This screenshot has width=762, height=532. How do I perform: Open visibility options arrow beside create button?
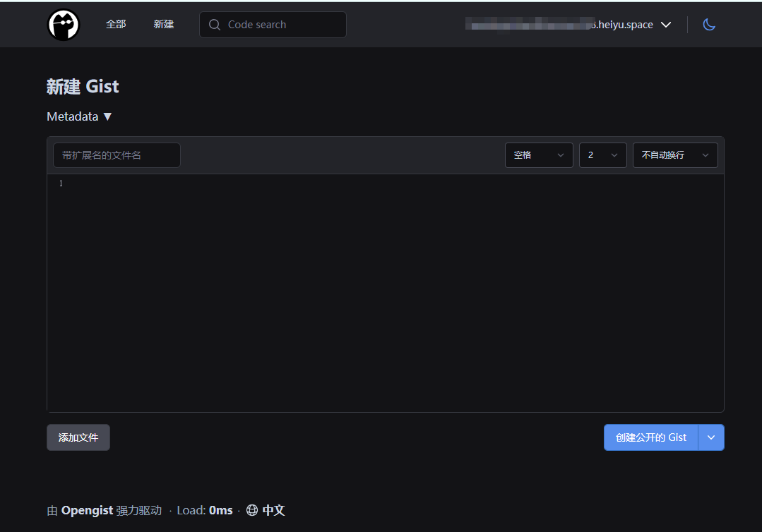tap(711, 437)
